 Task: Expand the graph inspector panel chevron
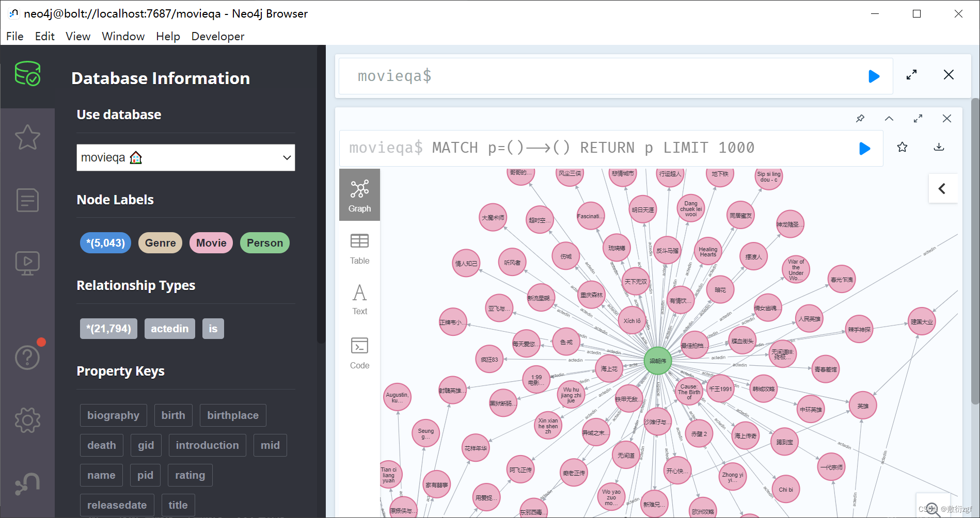click(x=943, y=188)
